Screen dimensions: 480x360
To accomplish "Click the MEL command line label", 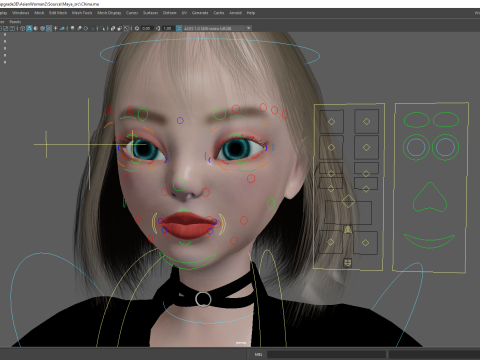I will (259, 354).
